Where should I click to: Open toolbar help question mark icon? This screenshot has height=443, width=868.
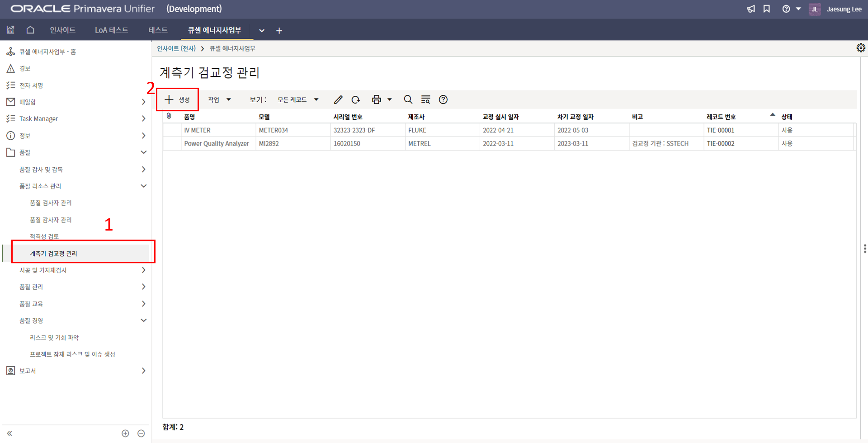click(443, 100)
